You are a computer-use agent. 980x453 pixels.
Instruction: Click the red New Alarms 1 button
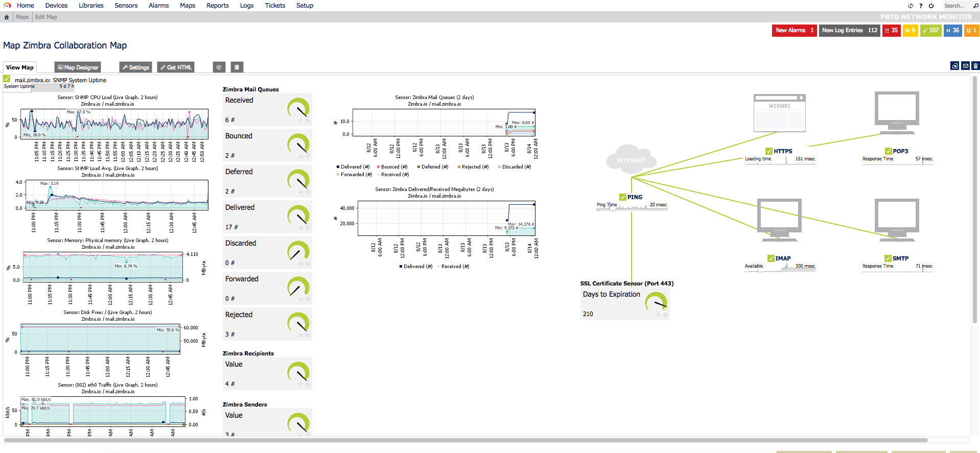(795, 30)
